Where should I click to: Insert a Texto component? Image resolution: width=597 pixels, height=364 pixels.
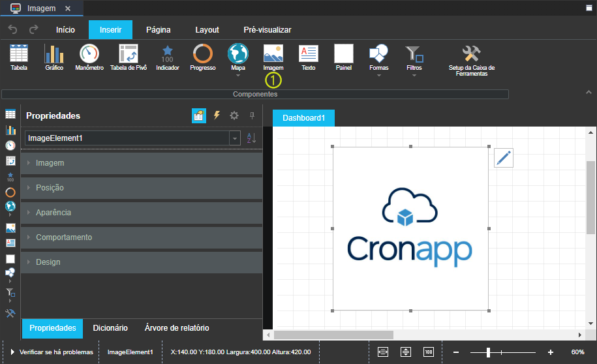pos(309,57)
